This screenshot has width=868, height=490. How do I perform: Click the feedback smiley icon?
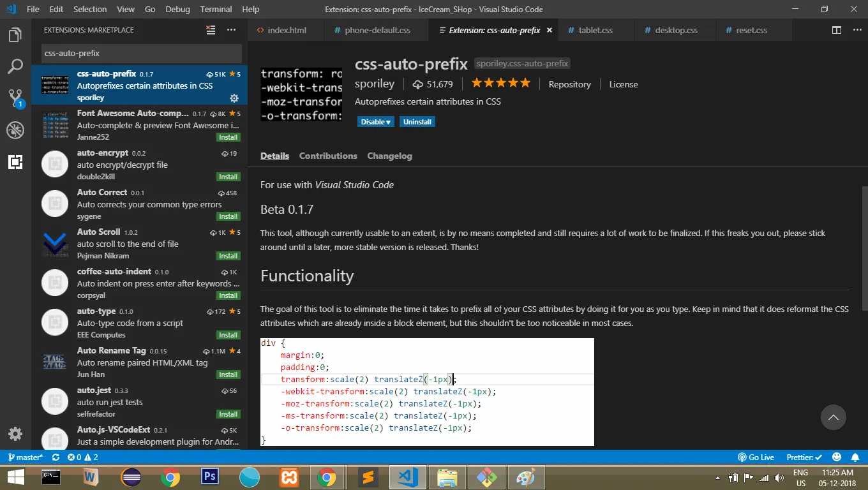837,457
